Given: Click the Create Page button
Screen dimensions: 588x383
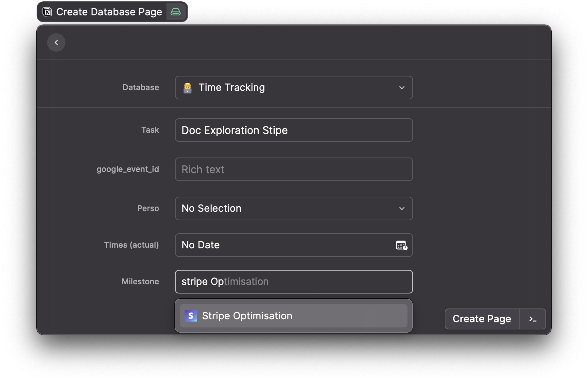Looking at the screenshot, I should pyautogui.click(x=482, y=319).
